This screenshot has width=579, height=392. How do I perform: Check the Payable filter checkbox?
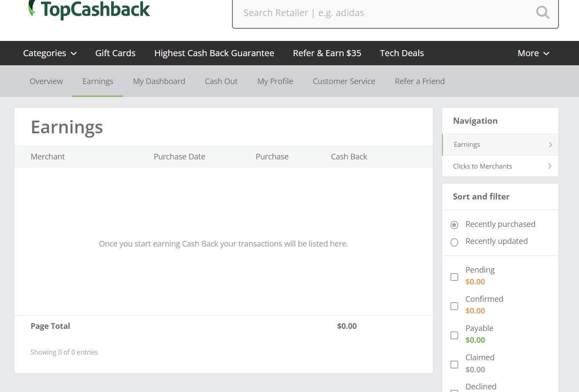tap(454, 335)
